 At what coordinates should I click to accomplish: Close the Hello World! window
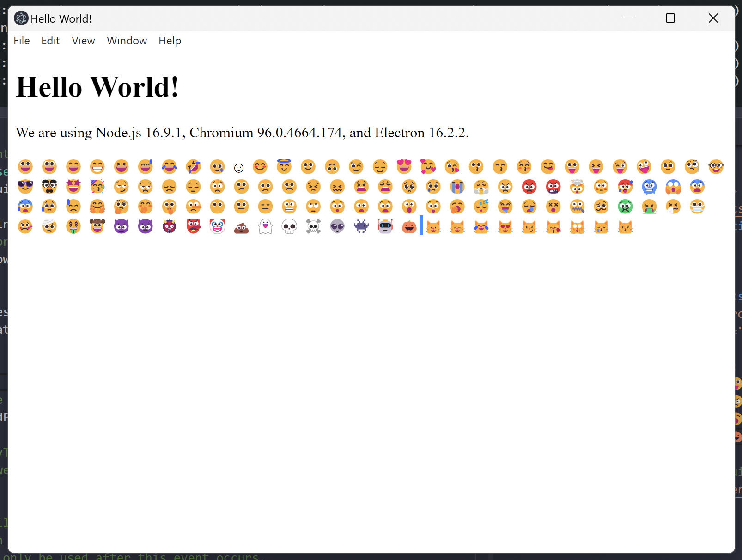(713, 18)
